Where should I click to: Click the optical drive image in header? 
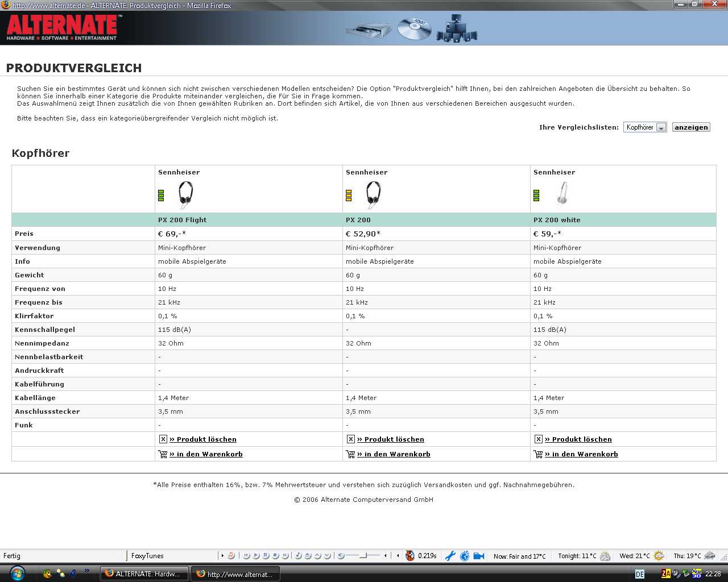pyautogui.click(x=369, y=30)
